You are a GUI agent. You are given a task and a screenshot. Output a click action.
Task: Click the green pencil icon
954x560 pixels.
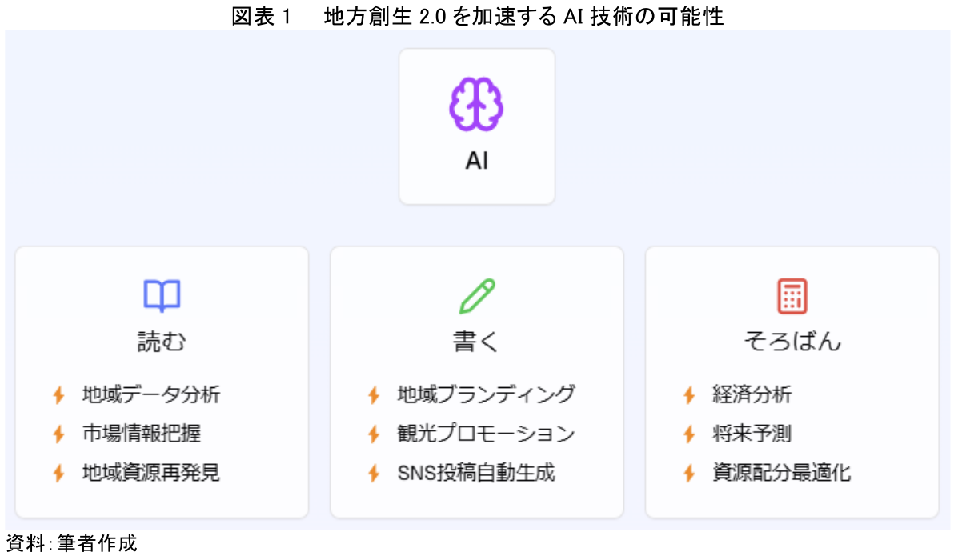[x=477, y=296]
